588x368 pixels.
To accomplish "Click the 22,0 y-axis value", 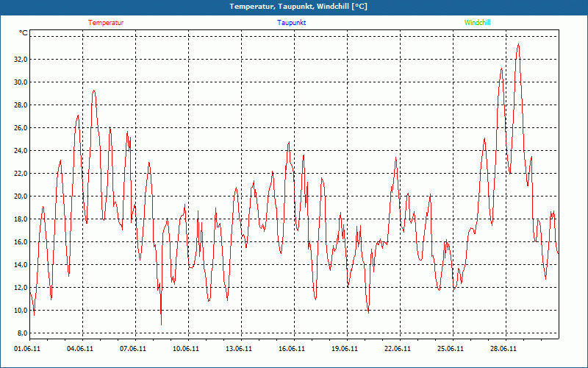I will pyautogui.click(x=20, y=174).
